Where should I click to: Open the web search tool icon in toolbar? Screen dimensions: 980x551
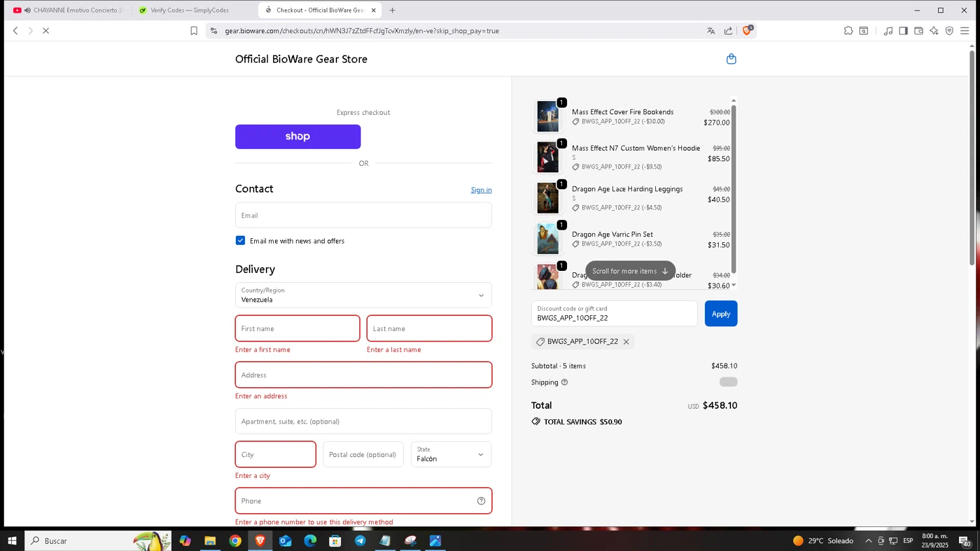click(x=864, y=31)
